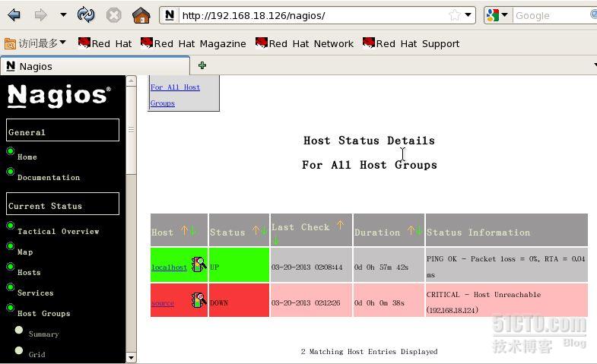Open Documentation in the sidebar

coord(49,177)
